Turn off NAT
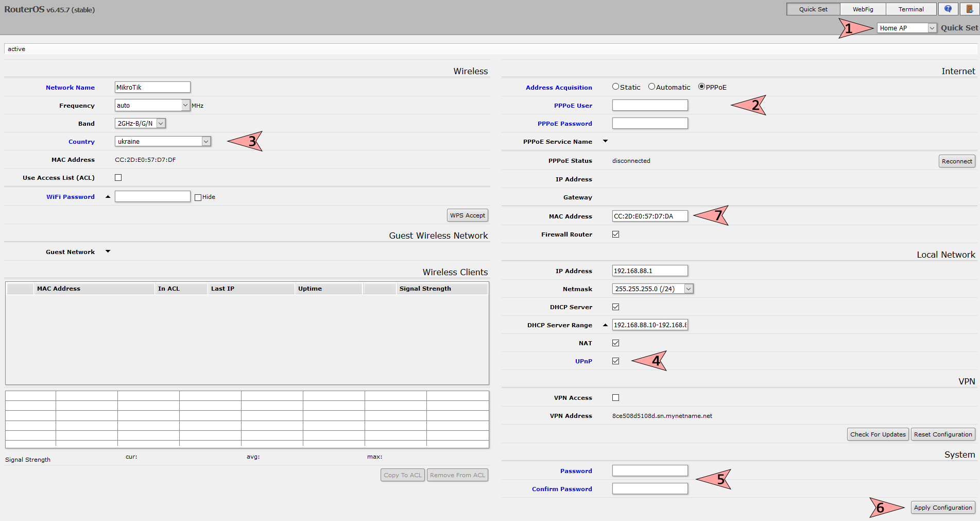Screen dimensions: 980x521 615,343
